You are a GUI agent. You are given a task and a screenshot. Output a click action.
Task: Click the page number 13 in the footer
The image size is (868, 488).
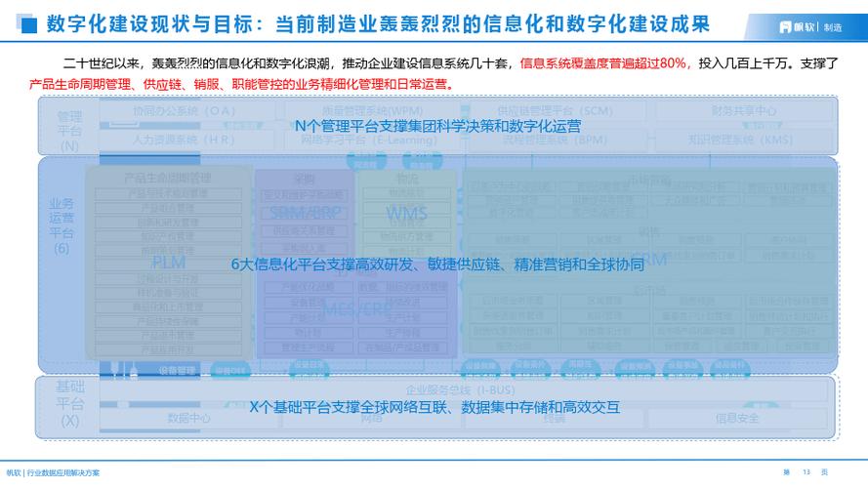[806, 472]
